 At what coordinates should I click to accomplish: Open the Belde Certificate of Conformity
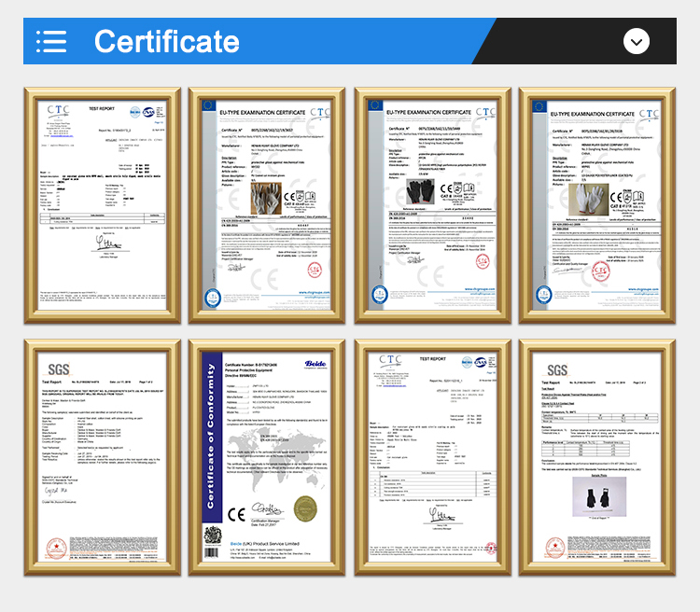(267, 457)
